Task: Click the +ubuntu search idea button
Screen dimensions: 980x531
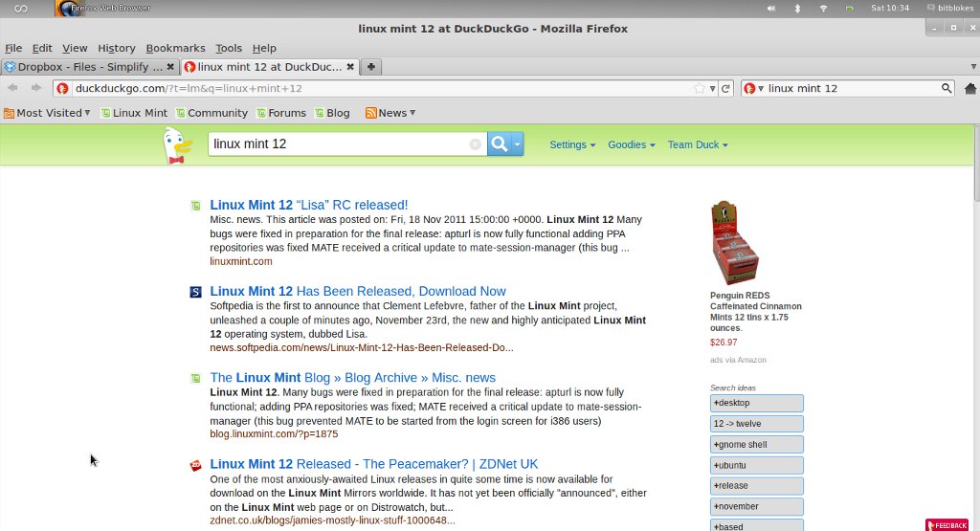Action: pos(756,465)
